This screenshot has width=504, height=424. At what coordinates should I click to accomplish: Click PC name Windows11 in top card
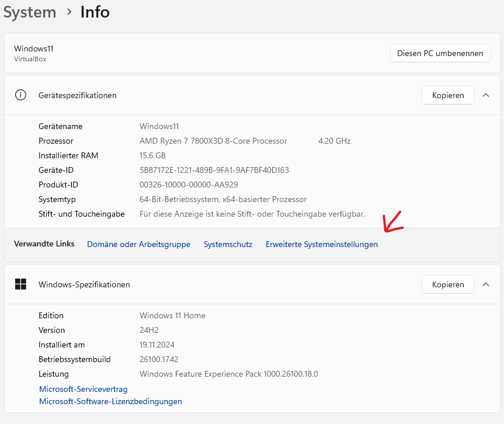(34, 48)
